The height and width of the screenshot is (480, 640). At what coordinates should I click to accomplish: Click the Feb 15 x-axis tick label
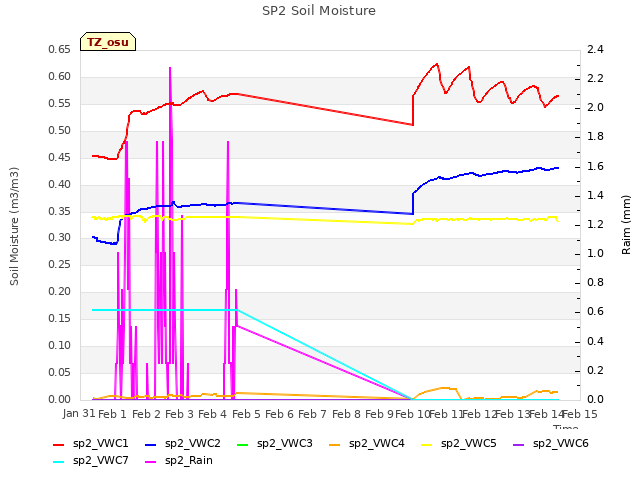point(580,415)
